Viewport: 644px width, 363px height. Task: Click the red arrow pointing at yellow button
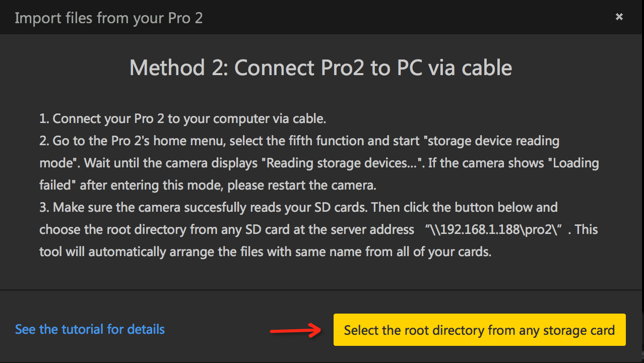pos(296,331)
